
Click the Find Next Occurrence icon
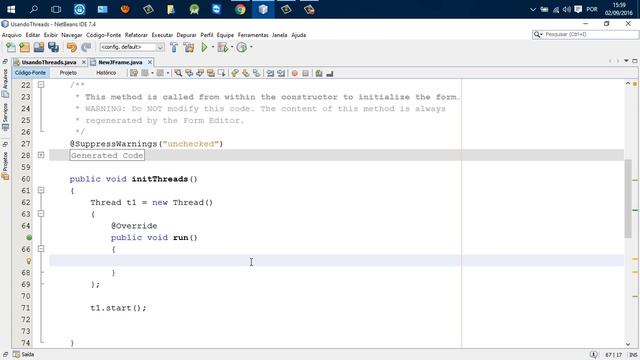[200, 73]
